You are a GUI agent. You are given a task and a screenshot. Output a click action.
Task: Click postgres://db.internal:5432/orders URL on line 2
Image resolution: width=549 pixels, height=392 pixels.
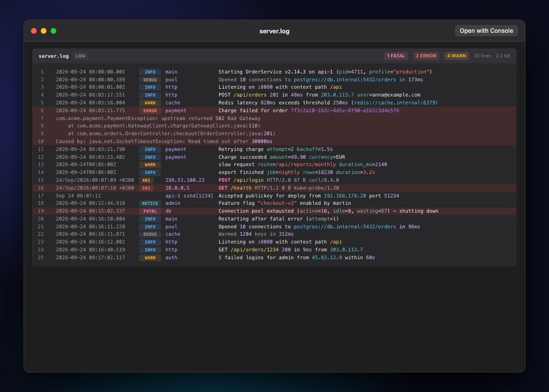click(x=345, y=79)
